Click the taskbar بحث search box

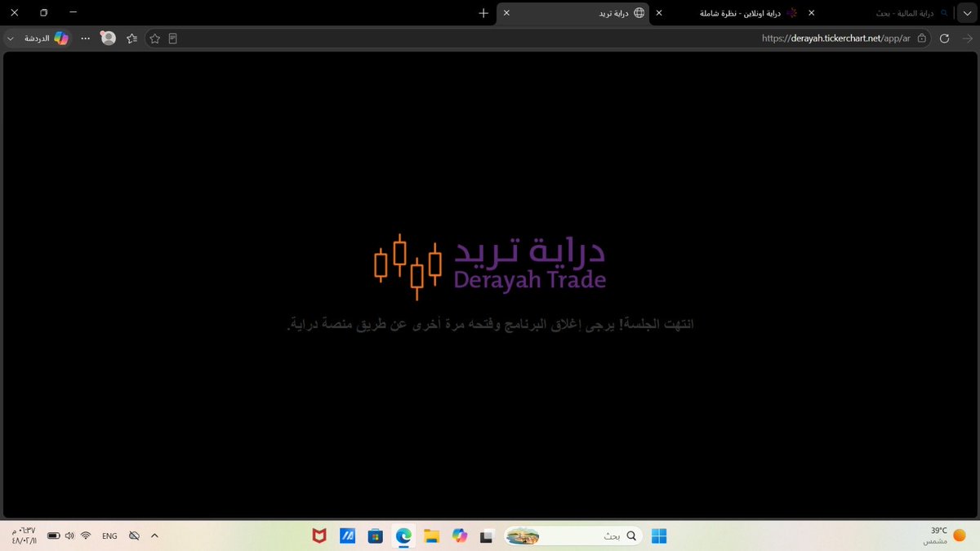coord(575,536)
